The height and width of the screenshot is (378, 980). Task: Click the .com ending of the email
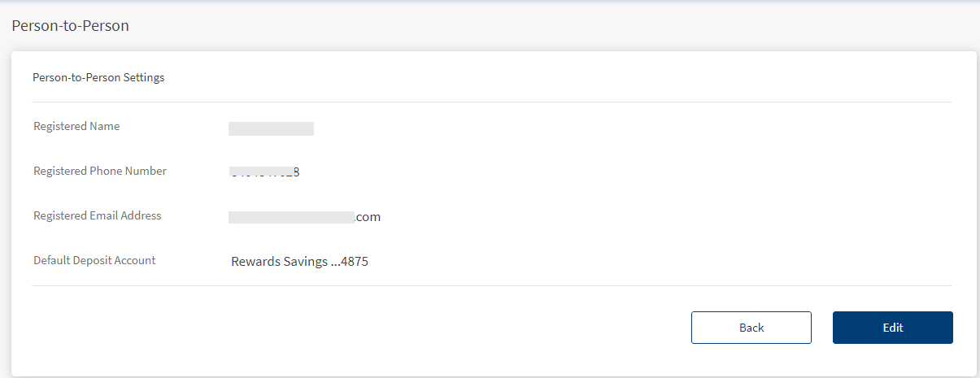(x=368, y=217)
